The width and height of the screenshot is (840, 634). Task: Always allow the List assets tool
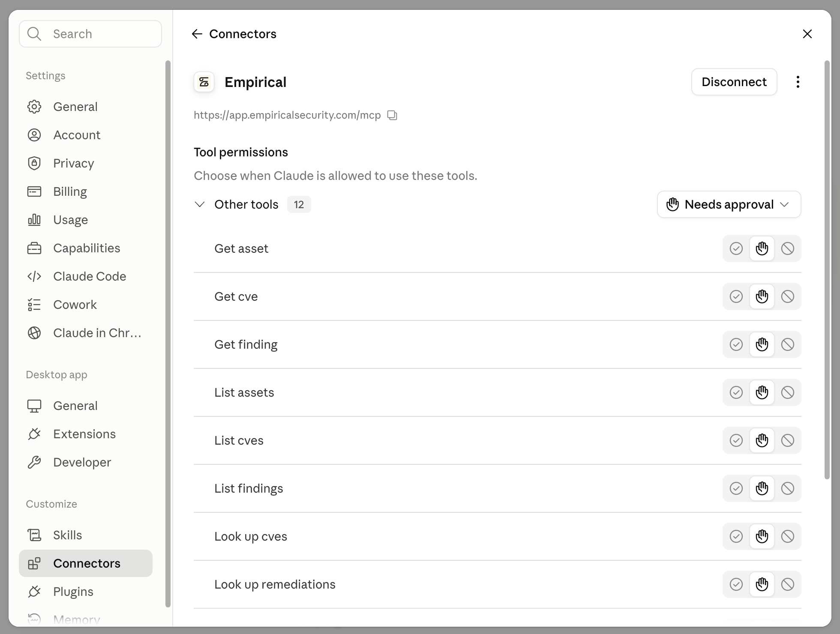click(736, 392)
